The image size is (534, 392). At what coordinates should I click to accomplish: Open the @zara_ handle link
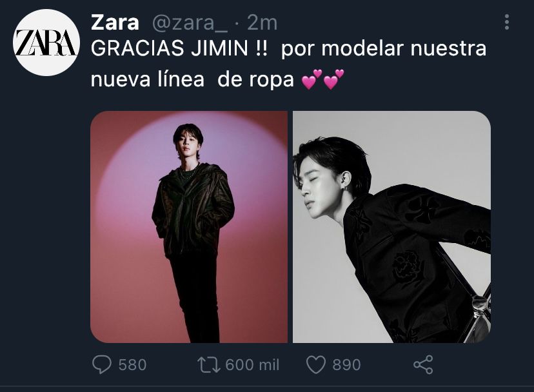pyautogui.click(x=190, y=23)
